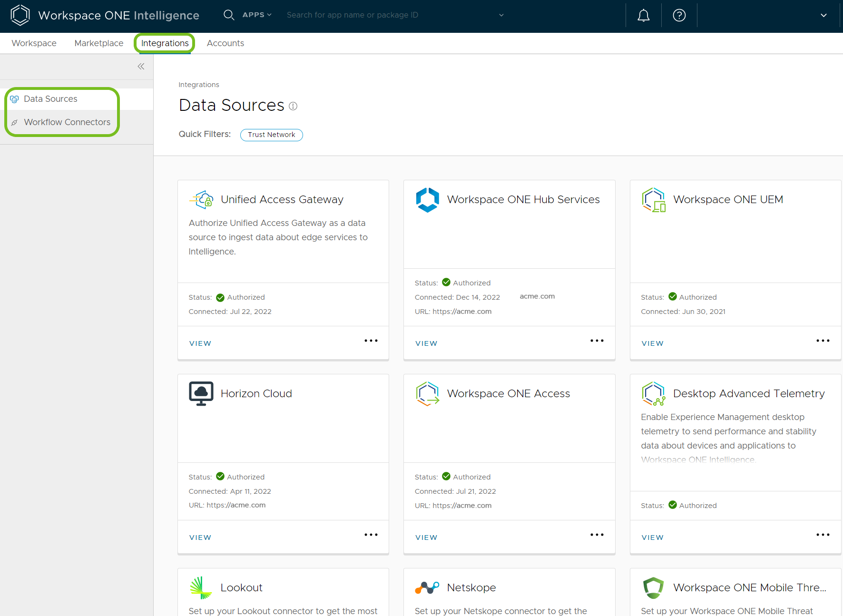Select Data Sources in the sidebar
Screen dimensions: 843x616
coord(77,99)
